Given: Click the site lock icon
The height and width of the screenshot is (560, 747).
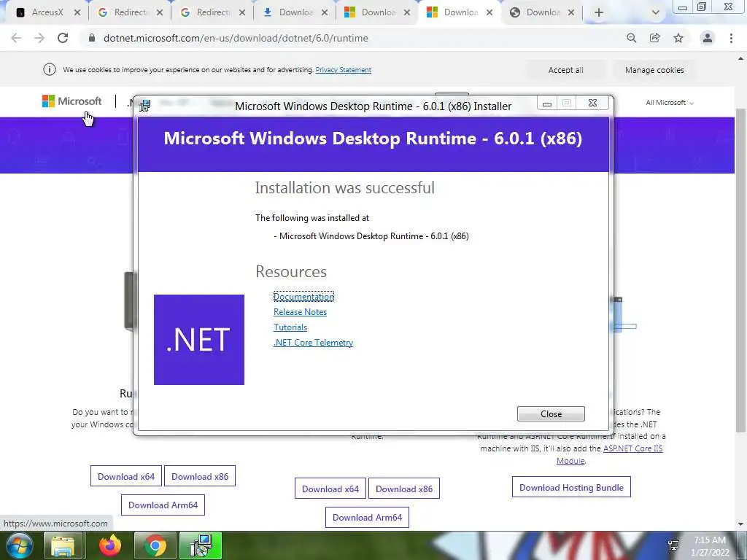Looking at the screenshot, I should coord(92,38).
